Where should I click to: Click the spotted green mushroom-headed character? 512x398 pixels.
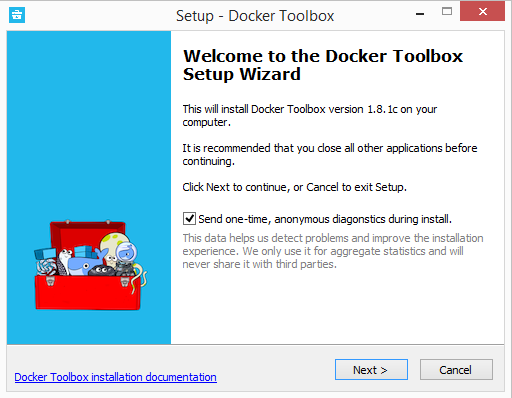pos(113,248)
